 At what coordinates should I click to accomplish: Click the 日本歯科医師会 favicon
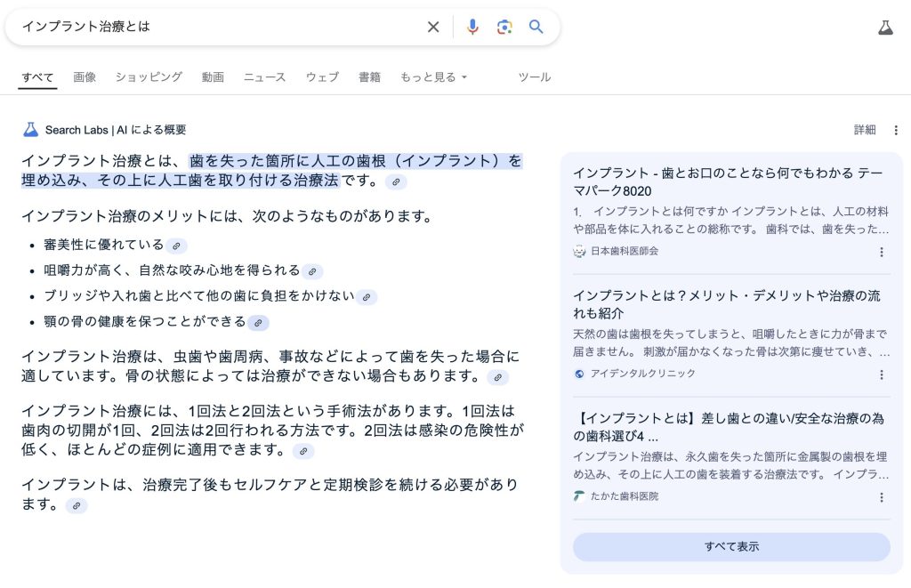[578, 251]
